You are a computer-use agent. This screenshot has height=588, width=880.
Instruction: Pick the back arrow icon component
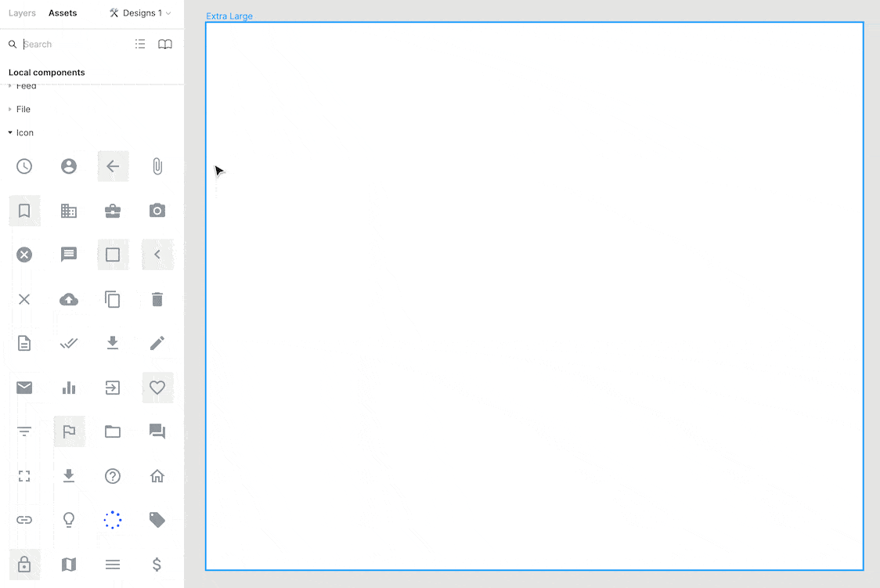pyautogui.click(x=113, y=166)
